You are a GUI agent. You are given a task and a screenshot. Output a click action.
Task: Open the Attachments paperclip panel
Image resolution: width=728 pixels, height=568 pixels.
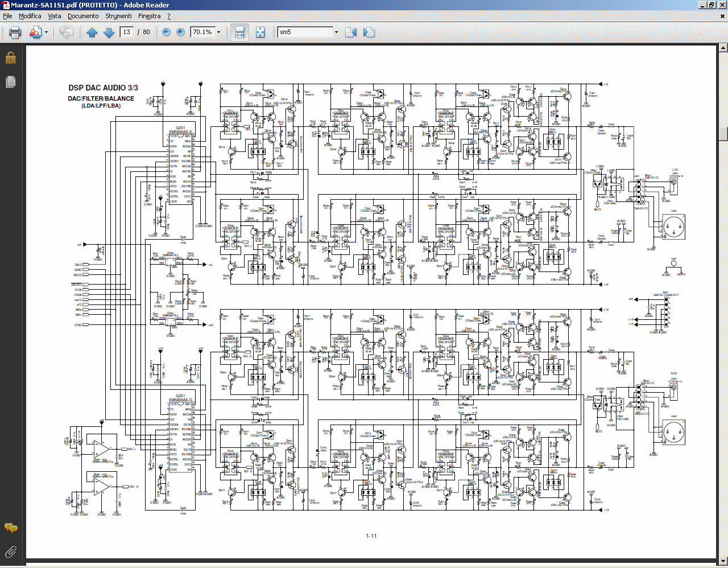[10, 551]
